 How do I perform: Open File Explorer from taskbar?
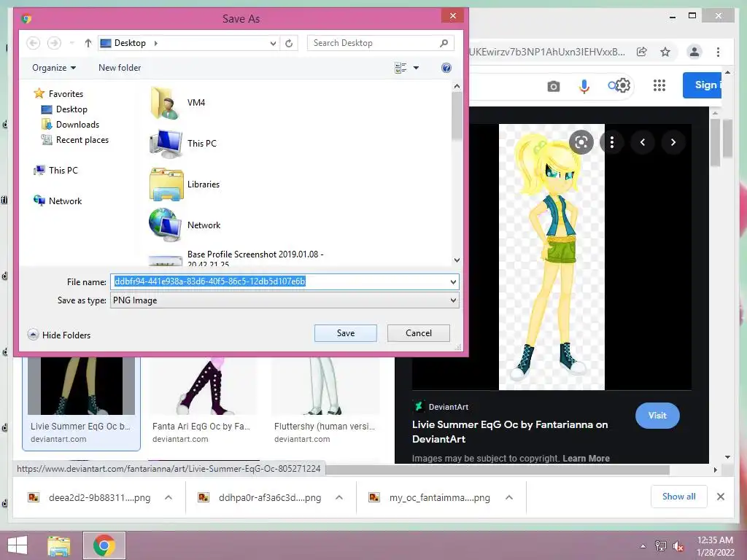click(59, 545)
